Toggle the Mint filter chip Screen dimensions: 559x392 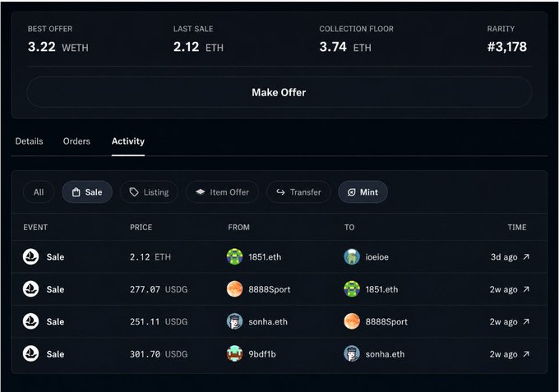tap(363, 192)
